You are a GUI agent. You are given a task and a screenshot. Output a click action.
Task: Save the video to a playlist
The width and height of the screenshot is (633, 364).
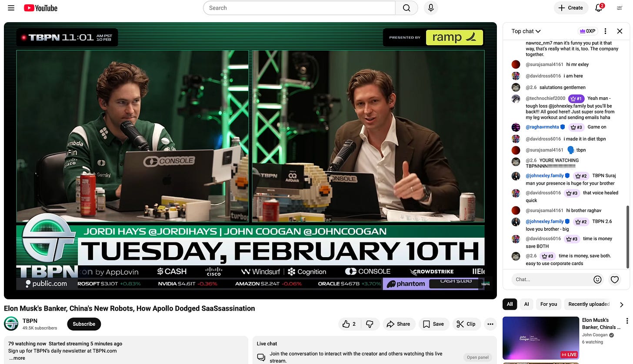click(433, 324)
